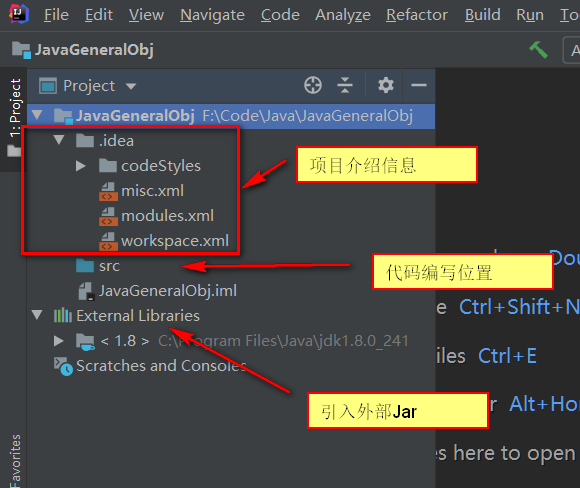Toggle the Favorites side tab
580x488 pixels.
(x=15, y=461)
